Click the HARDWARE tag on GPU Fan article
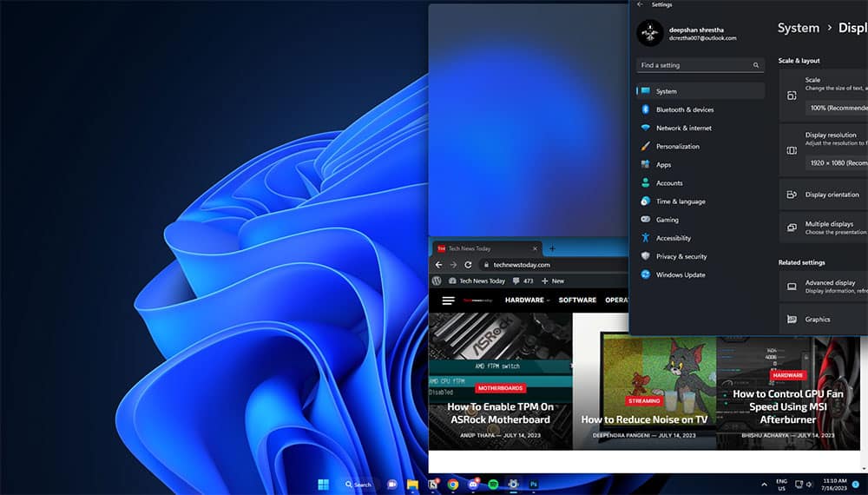The width and height of the screenshot is (868, 495). pos(788,375)
